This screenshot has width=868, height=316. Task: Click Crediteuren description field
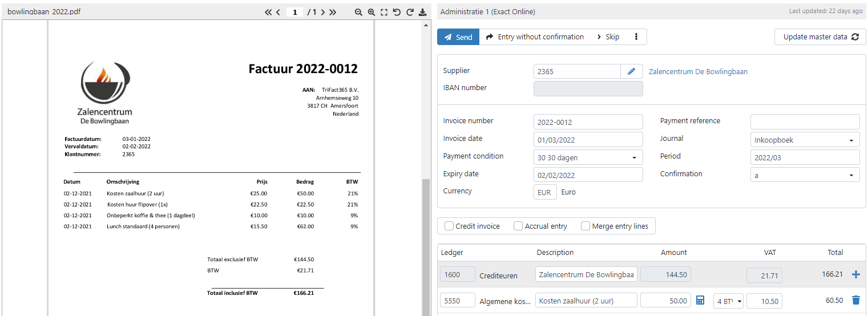[586, 274]
